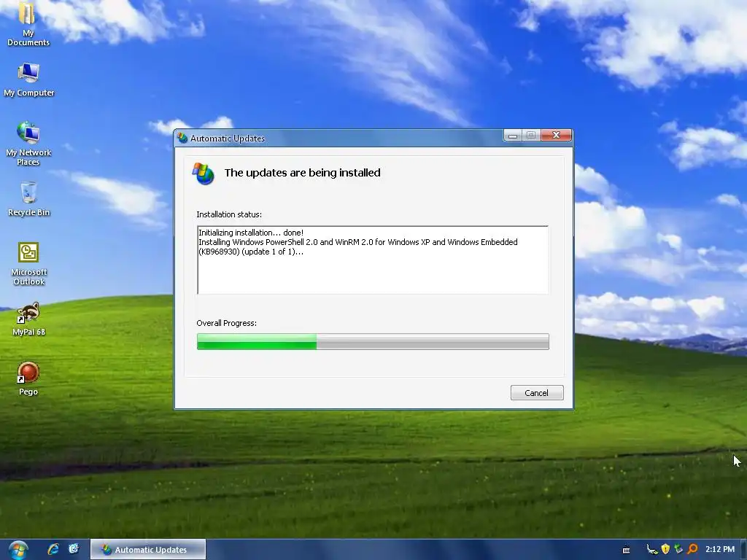Open the yellow security shield tray icon
Viewport: 747px width, 560px height.
click(665, 549)
